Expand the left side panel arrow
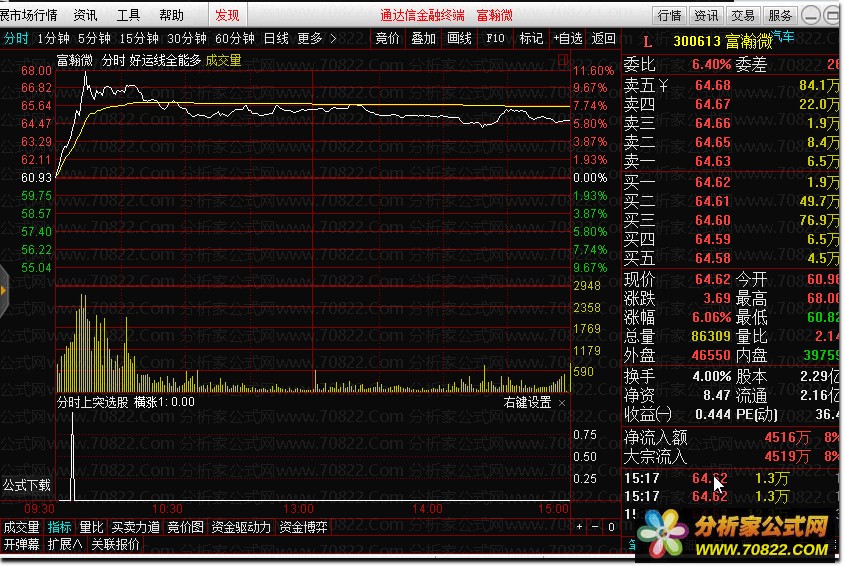Image resolution: width=845 pixels, height=566 pixels. (x=3, y=291)
